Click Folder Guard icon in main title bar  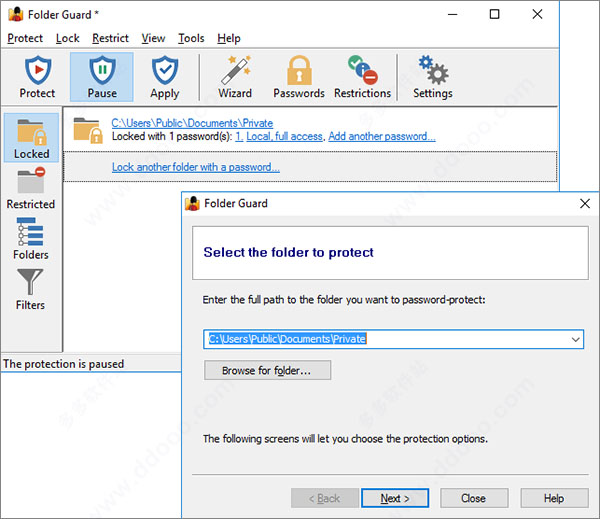tap(16, 14)
